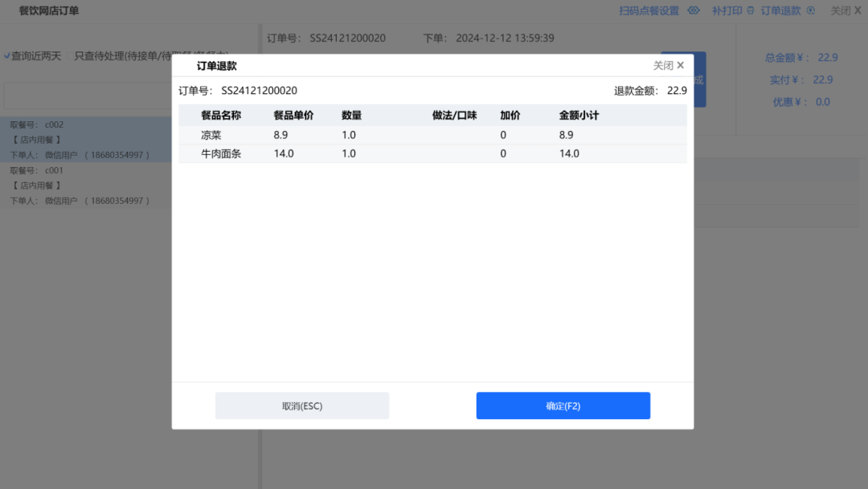Screen dimensions: 868x489
Task: Click the order number SS24121200020 in the dialog
Action: coord(259,90)
